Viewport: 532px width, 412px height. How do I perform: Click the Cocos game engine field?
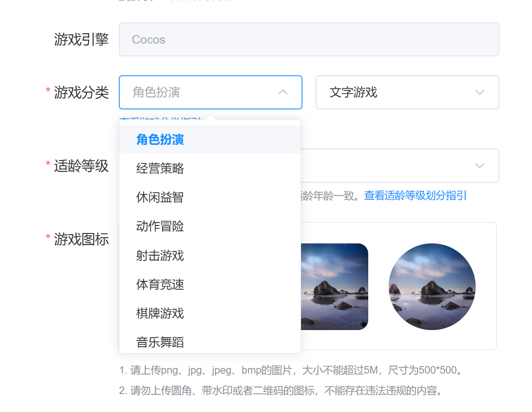click(x=309, y=39)
